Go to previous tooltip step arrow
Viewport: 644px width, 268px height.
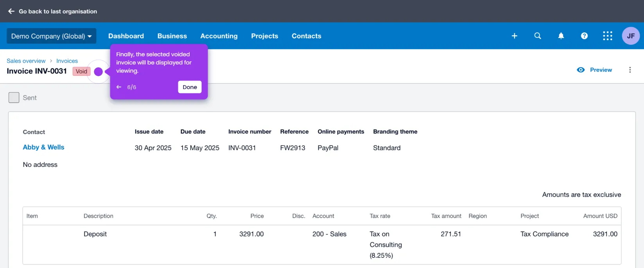tap(119, 87)
